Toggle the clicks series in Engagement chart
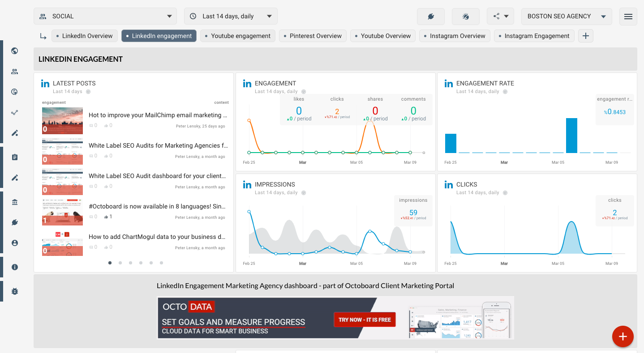 click(x=337, y=109)
